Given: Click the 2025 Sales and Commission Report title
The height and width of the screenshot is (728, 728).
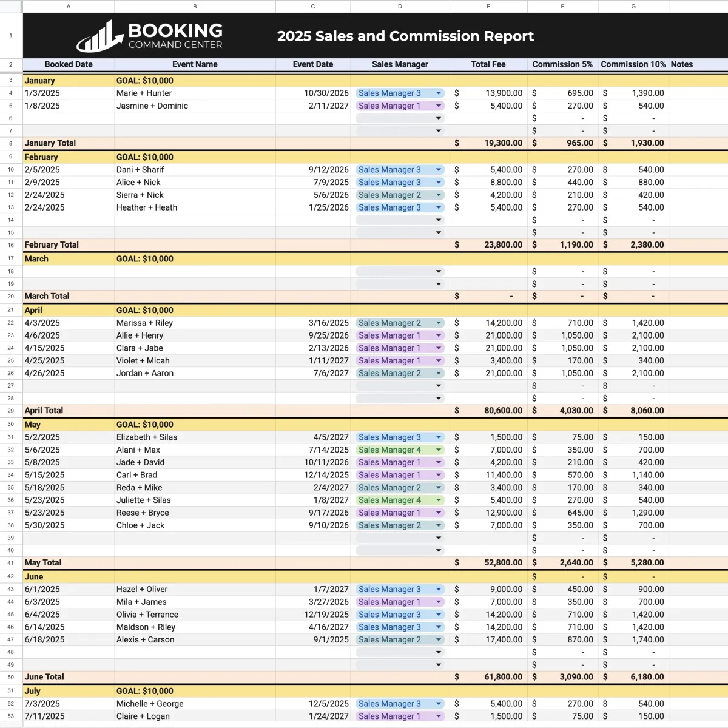Looking at the screenshot, I should point(405,36).
